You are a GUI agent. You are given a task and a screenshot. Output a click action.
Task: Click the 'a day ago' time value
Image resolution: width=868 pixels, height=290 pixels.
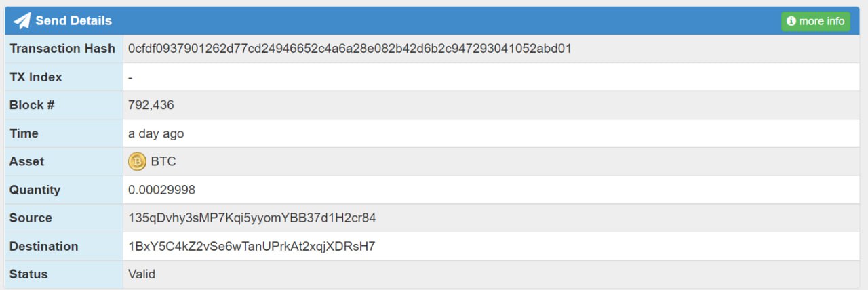pos(156,133)
